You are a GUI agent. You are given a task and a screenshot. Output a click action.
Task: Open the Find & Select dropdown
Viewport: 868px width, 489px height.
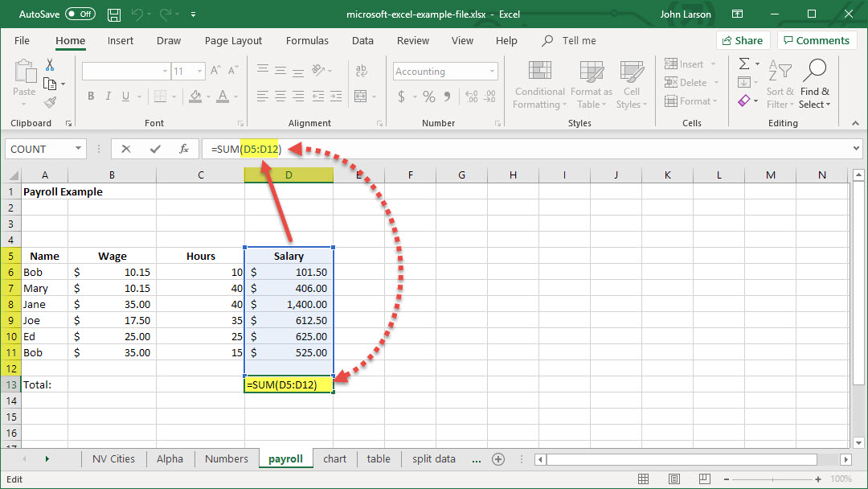(x=814, y=97)
